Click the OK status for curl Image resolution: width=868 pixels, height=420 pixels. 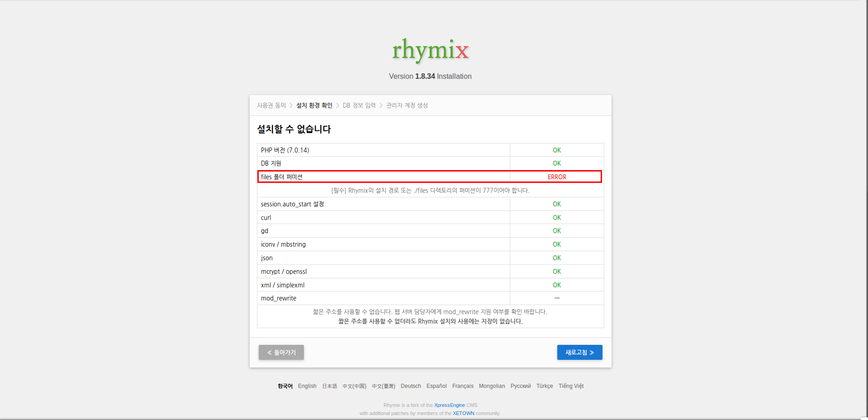click(x=557, y=218)
